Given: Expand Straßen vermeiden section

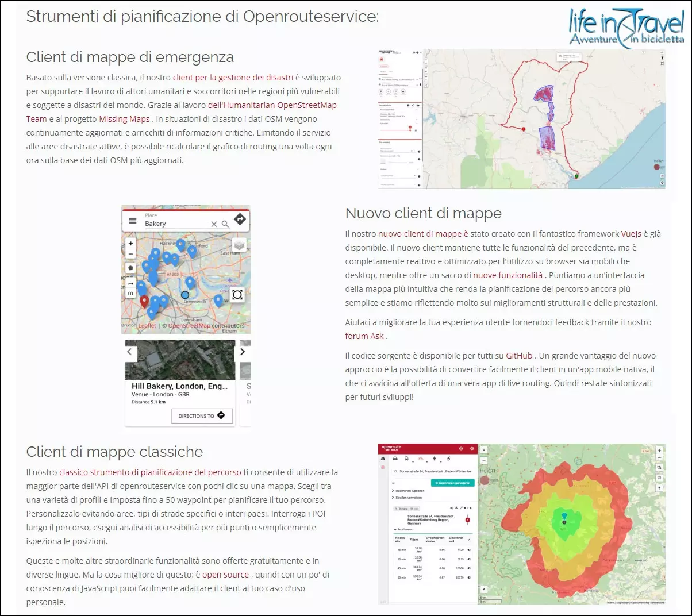Looking at the screenshot, I should click(407, 498).
